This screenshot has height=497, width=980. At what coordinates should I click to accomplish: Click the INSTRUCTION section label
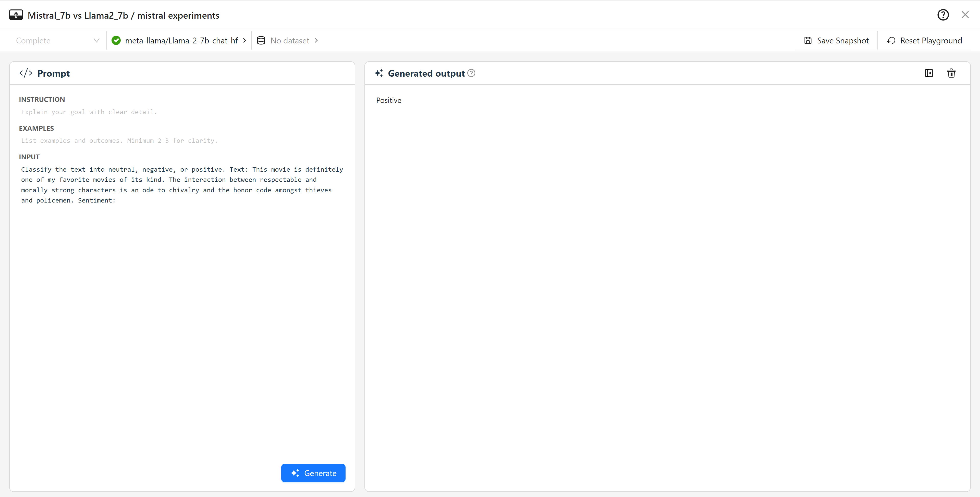click(x=42, y=99)
